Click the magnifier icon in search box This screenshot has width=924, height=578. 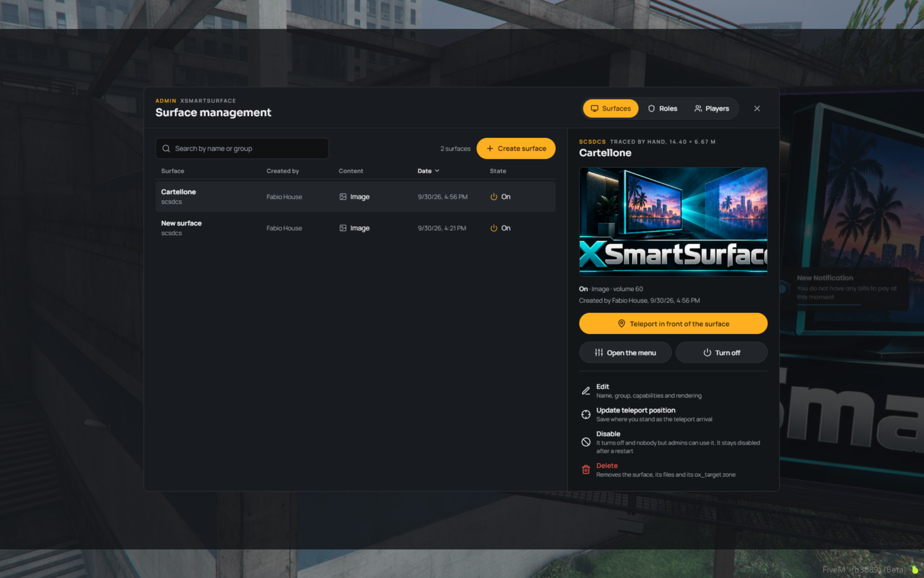point(166,148)
